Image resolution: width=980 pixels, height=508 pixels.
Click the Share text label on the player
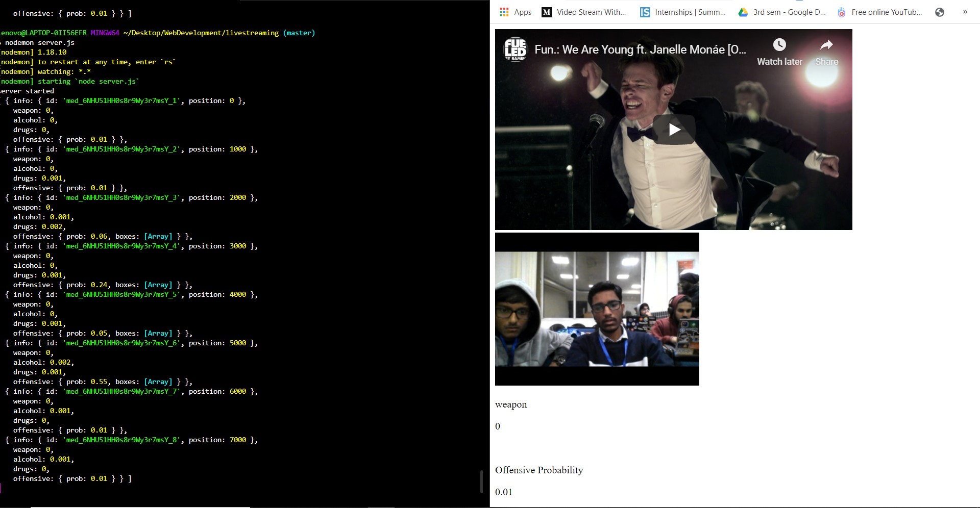[x=826, y=61]
